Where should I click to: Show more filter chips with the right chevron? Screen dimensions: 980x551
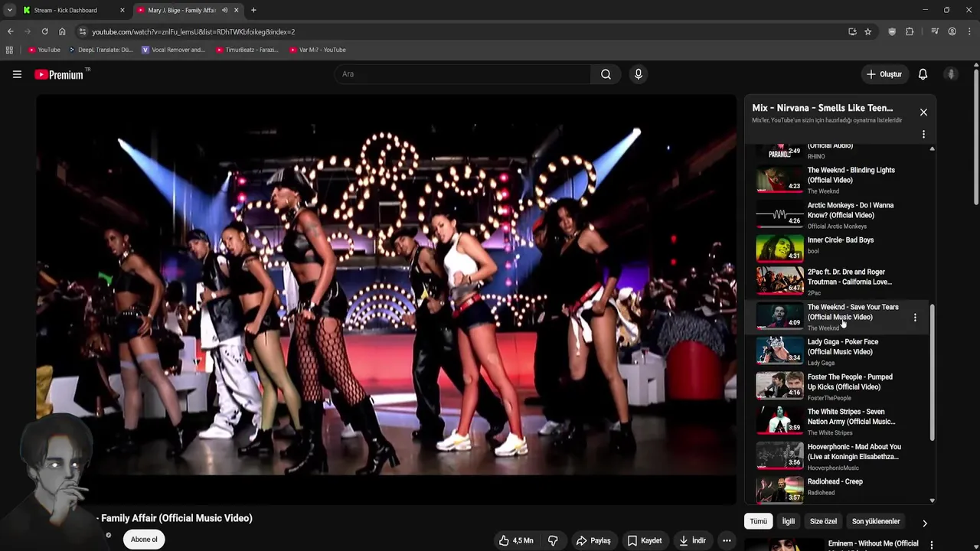coord(924,523)
